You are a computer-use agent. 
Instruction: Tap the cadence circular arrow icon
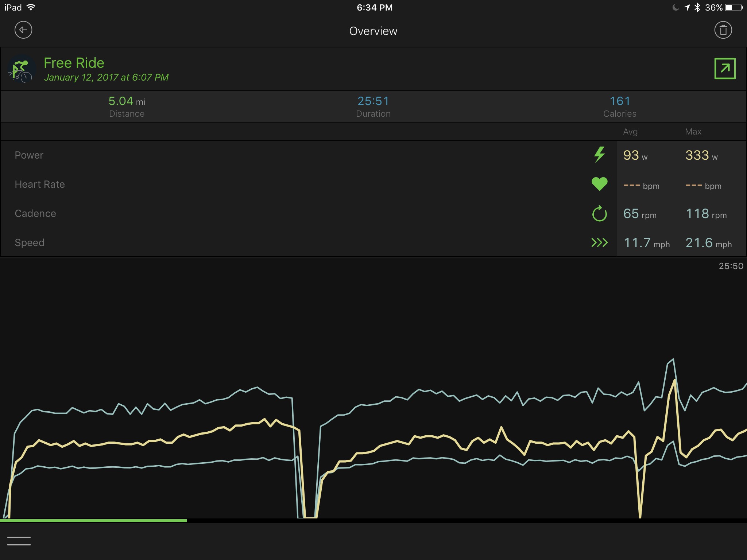[x=599, y=213]
